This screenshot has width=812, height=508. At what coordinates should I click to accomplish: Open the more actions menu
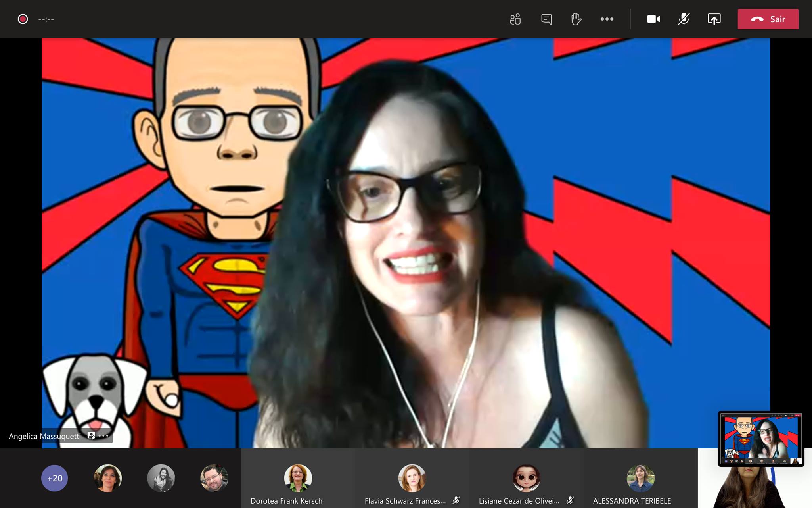[x=607, y=19]
